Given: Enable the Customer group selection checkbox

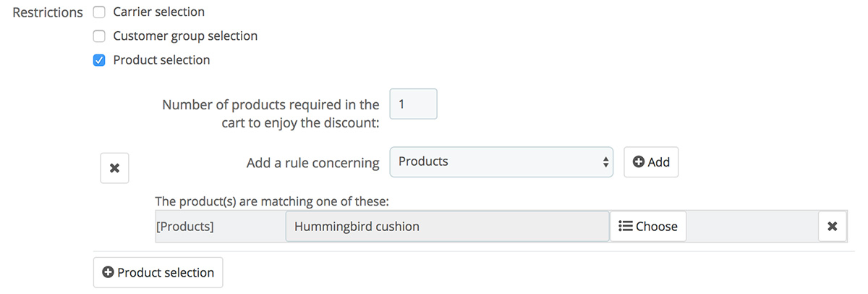Looking at the screenshot, I should click(x=100, y=36).
